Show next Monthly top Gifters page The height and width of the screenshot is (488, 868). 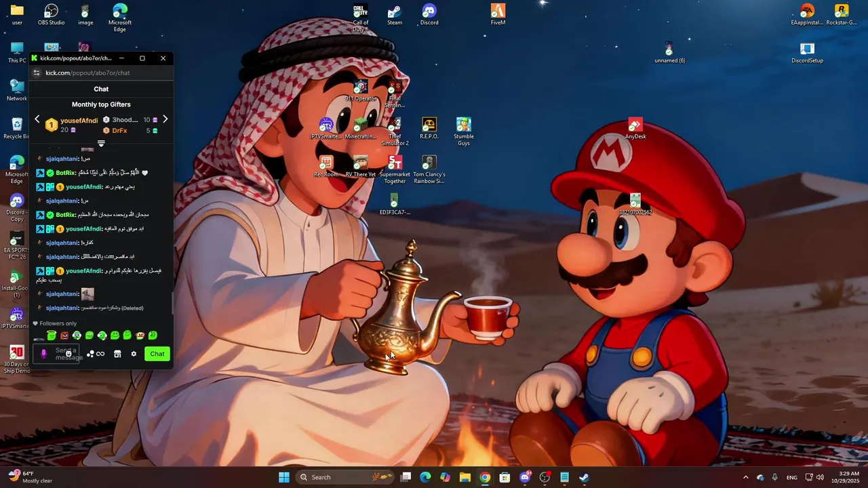165,119
